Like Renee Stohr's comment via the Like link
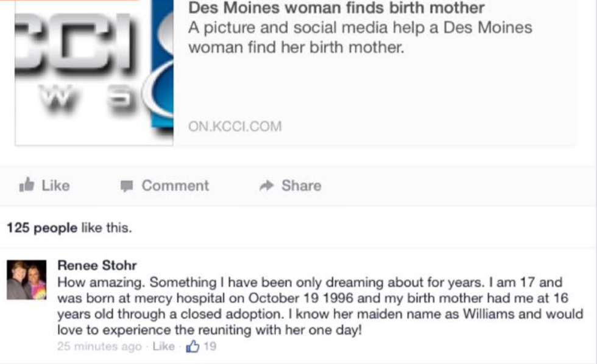The width and height of the screenshot is (597, 364). click(x=163, y=347)
